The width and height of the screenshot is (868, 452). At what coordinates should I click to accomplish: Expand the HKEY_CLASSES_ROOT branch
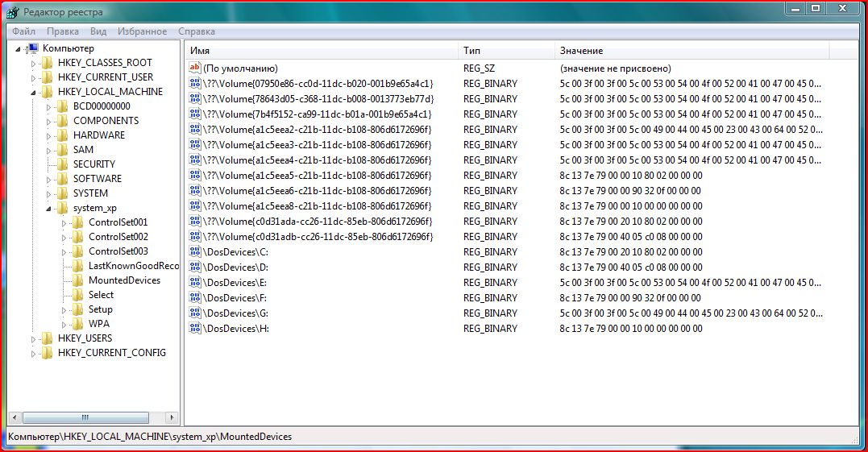(33, 63)
